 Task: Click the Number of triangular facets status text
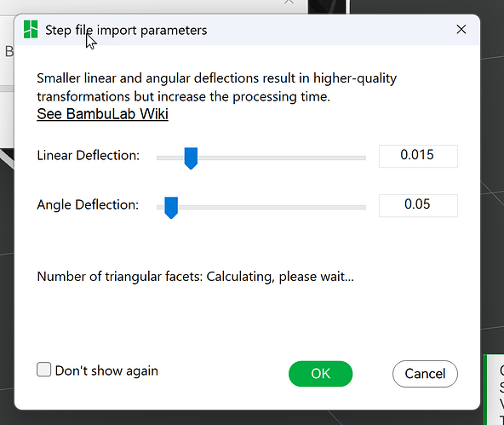(x=196, y=277)
